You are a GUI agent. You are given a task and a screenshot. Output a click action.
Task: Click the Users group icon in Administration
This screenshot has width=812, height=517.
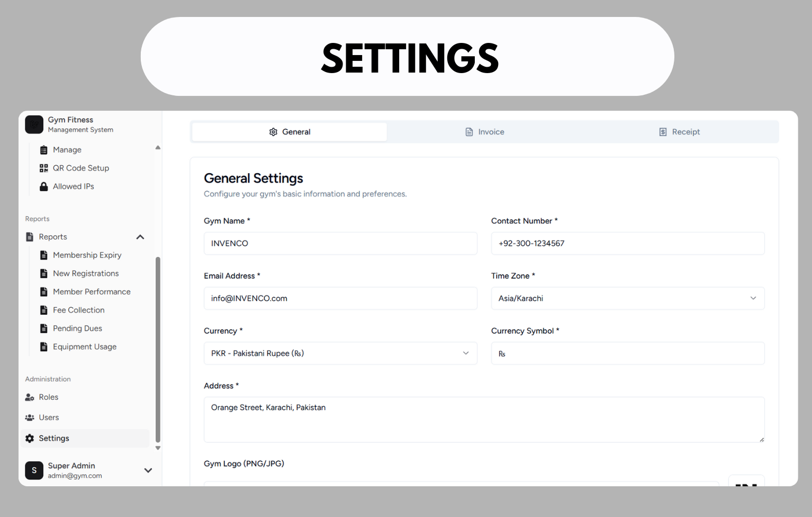coord(29,417)
